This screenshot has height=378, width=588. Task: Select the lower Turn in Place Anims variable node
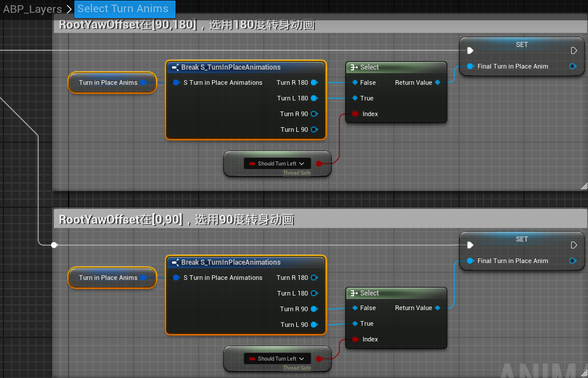(x=112, y=278)
